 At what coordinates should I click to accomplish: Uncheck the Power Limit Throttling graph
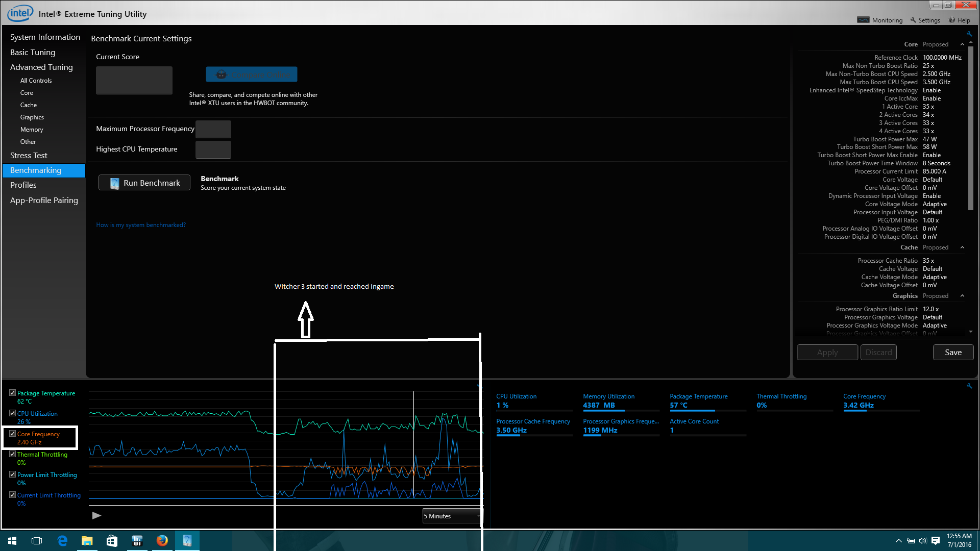pyautogui.click(x=12, y=474)
